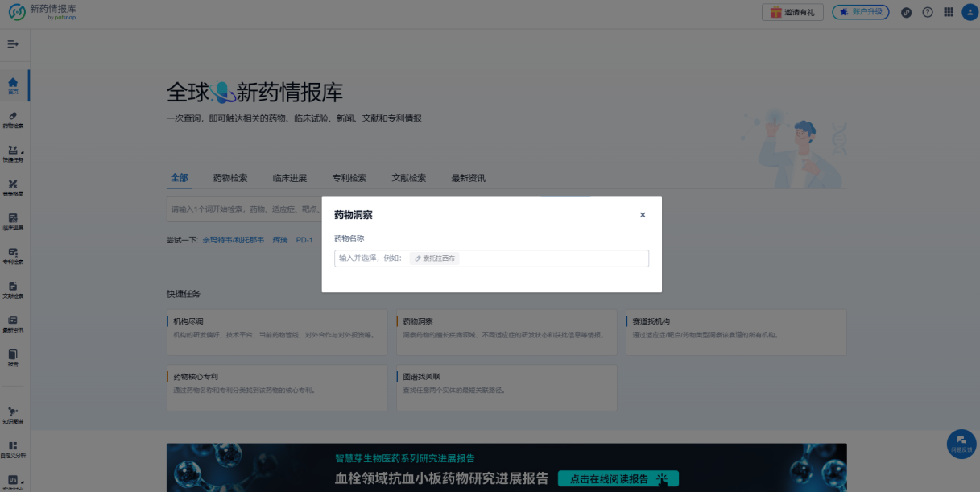Open the apps grid icon in header
This screenshot has height=492, width=980.
(x=948, y=12)
